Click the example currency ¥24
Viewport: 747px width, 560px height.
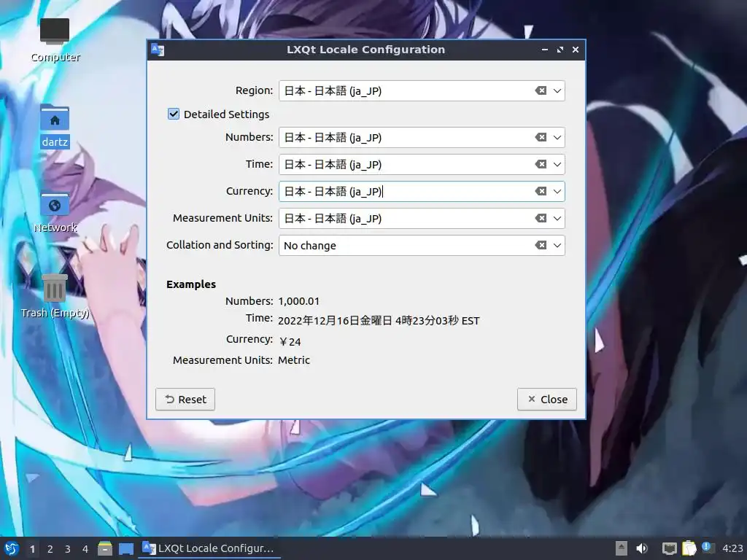(x=290, y=341)
